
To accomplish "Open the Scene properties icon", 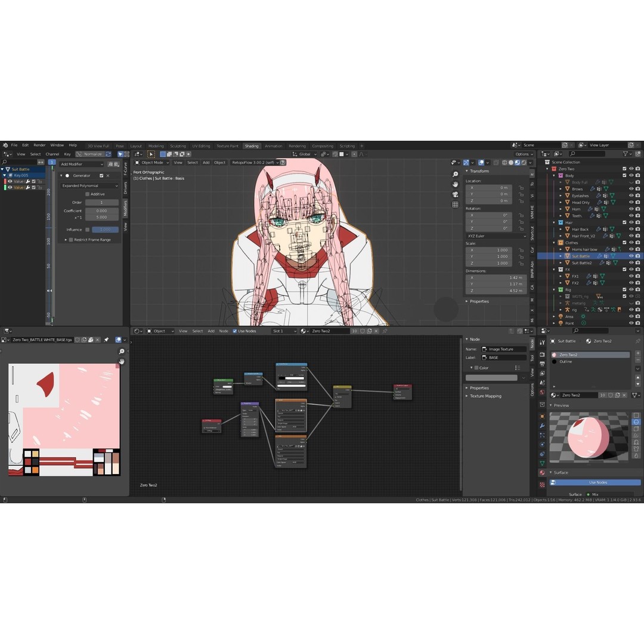I will [x=542, y=383].
